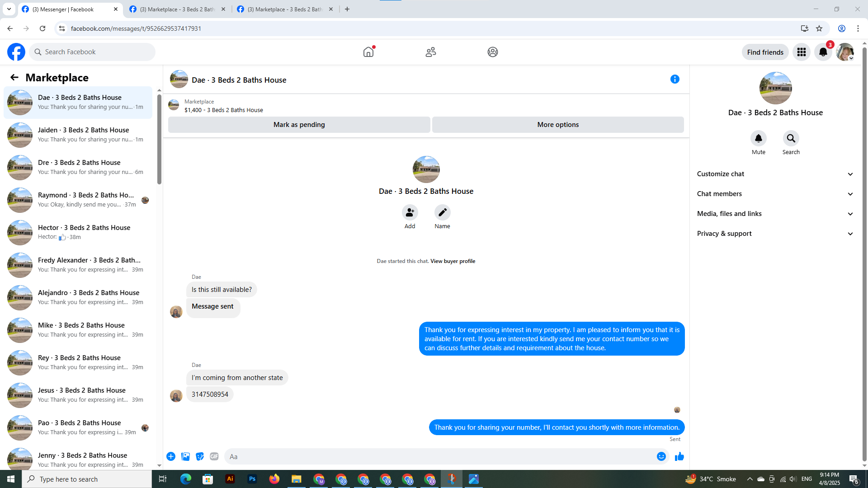Open View buyer profile link
This screenshot has width=868, height=488.
[x=453, y=261]
